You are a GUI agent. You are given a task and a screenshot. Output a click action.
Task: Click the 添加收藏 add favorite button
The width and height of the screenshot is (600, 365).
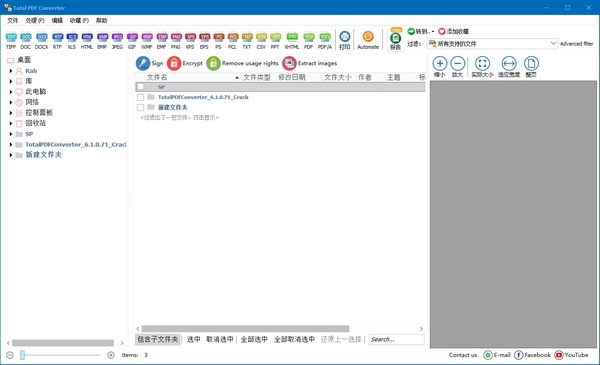pyautogui.click(x=453, y=31)
